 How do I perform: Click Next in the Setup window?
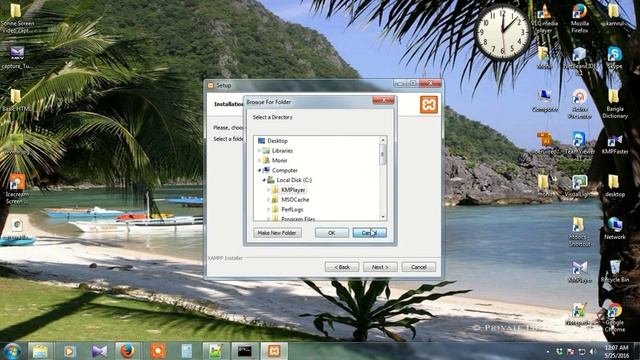(380, 267)
